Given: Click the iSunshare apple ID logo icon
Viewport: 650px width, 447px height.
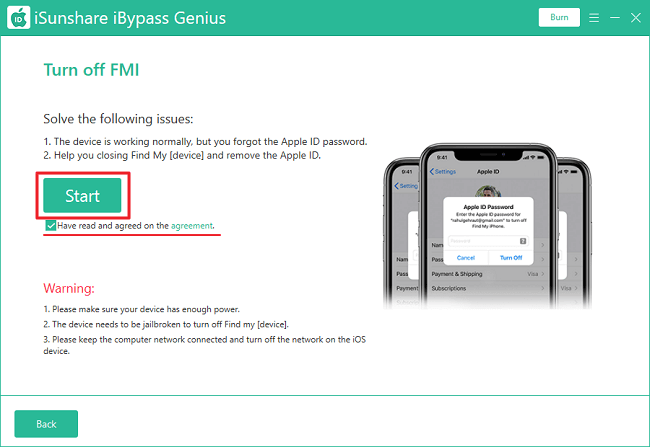Looking at the screenshot, I should click(19, 18).
